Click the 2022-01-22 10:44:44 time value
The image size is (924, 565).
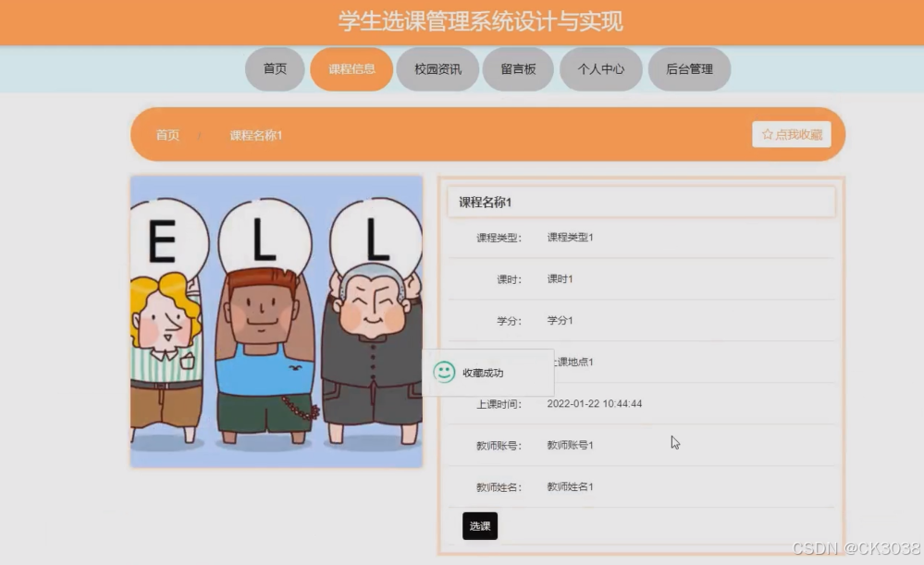[594, 403]
